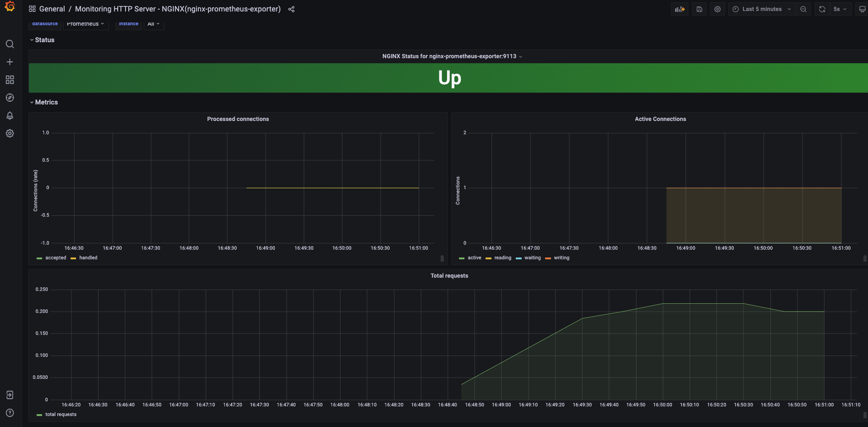Image resolution: width=868 pixels, height=427 pixels.
Task: Click the writing legend color swatch
Action: (548, 258)
